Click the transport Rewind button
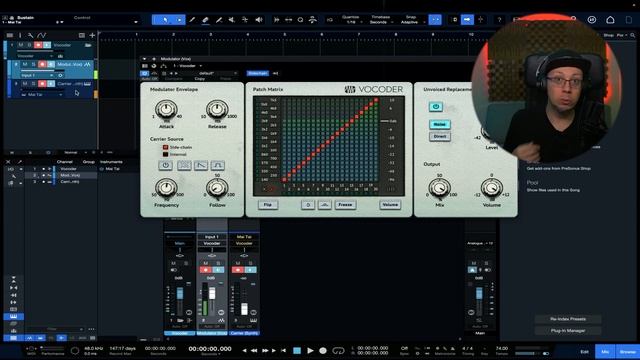This screenshot has height=360, width=640. point(254,350)
